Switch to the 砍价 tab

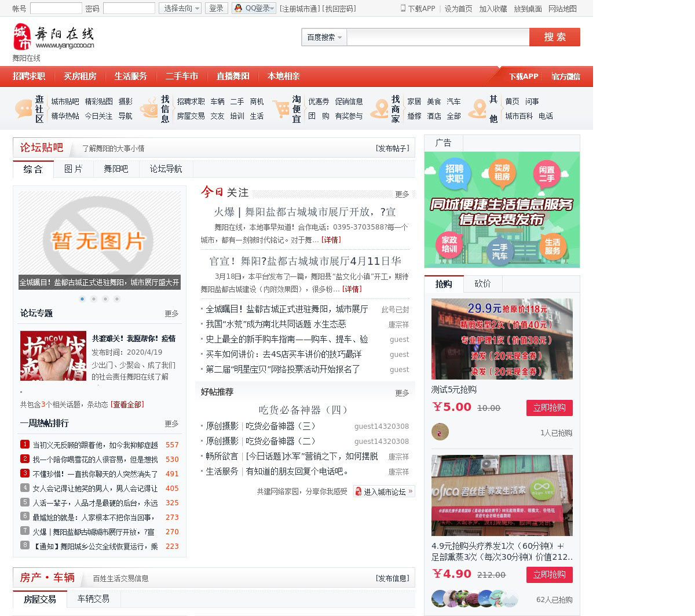click(482, 283)
